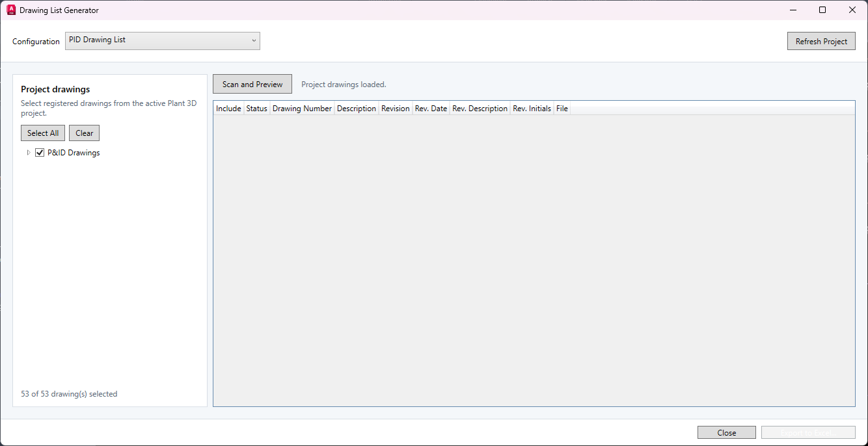Click the Clear button
Viewport: 868px width, 446px height.
(85, 133)
